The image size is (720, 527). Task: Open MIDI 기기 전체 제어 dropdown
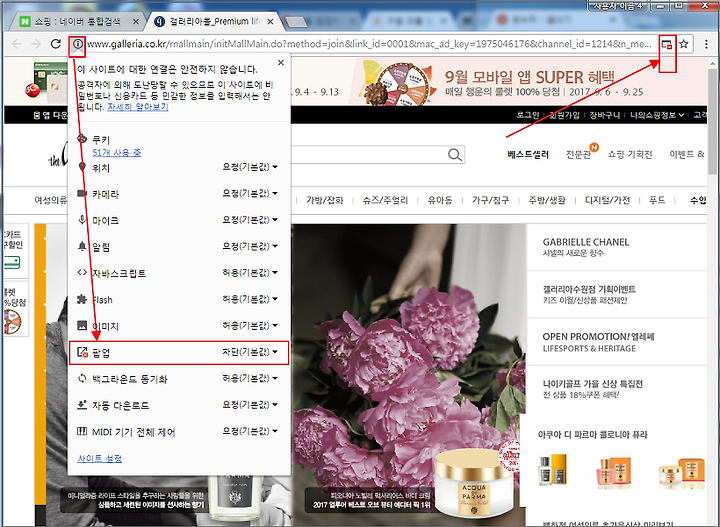[x=250, y=431]
